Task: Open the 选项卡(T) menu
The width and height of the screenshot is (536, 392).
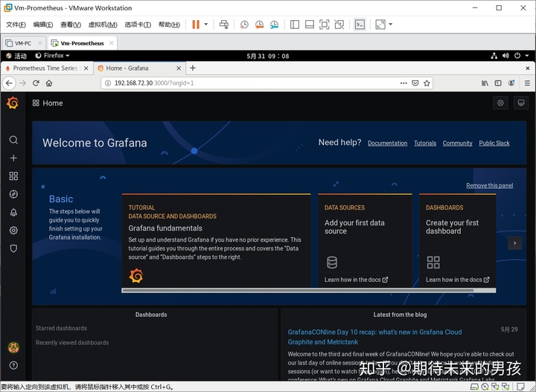Action: tap(138, 25)
